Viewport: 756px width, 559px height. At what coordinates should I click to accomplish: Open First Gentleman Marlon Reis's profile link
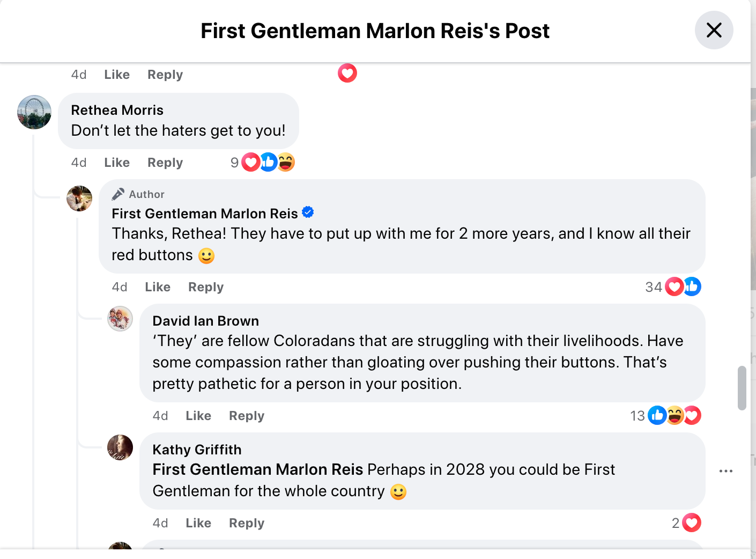pyautogui.click(x=204, y=213)
